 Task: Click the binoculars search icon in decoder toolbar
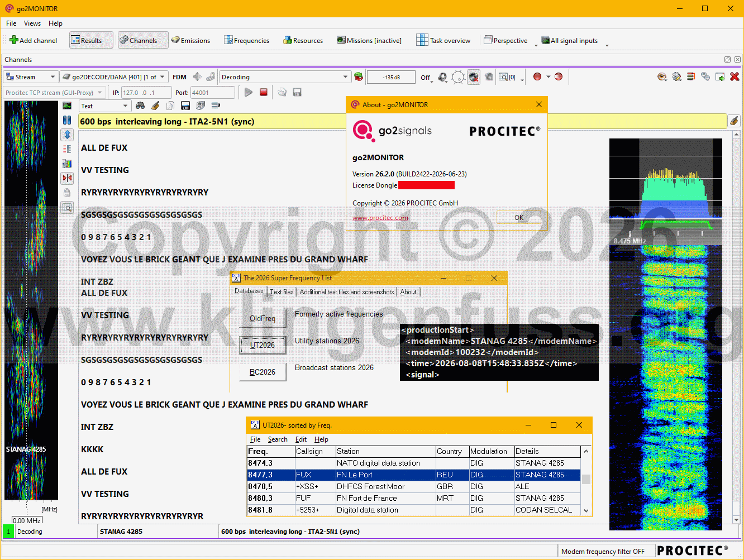click(x=140, y=106)
